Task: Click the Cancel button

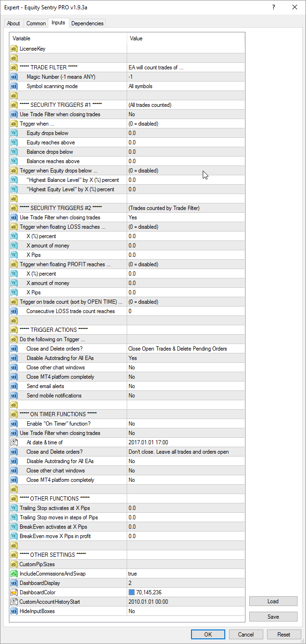Action: tap(246, 634)
